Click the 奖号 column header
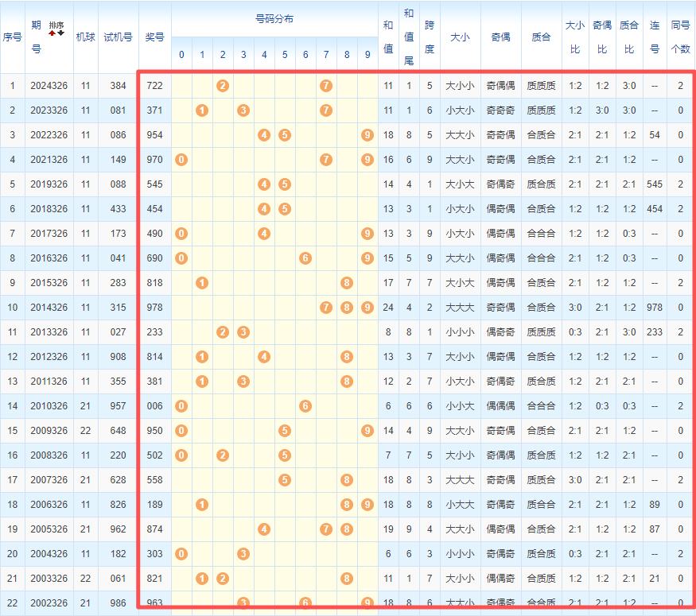696x616 pixels. coord(155,37)
